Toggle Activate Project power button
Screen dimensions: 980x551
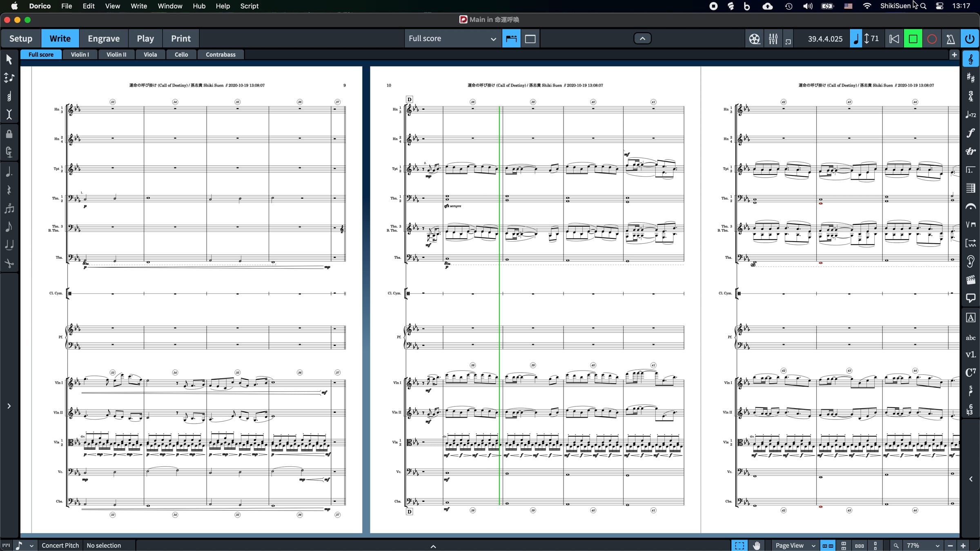pos(970,39)
